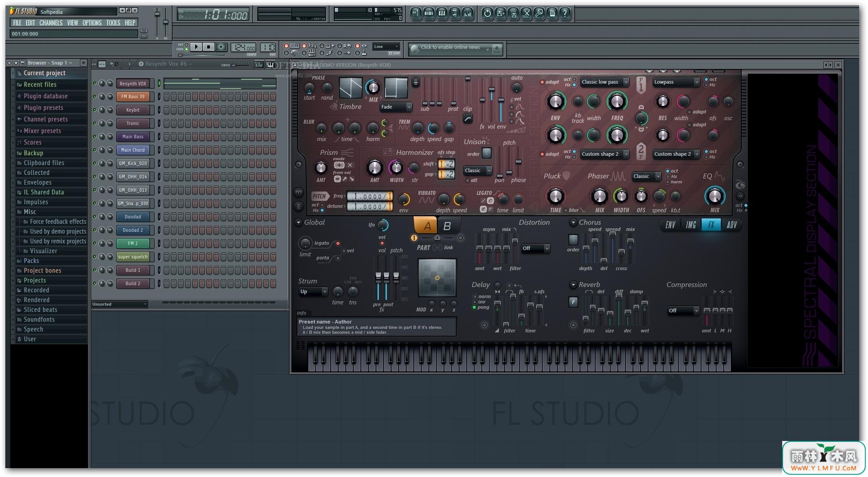Click the Timbre options menu icon
This screenshot has width=868, height=477.
tap(415, 82)
